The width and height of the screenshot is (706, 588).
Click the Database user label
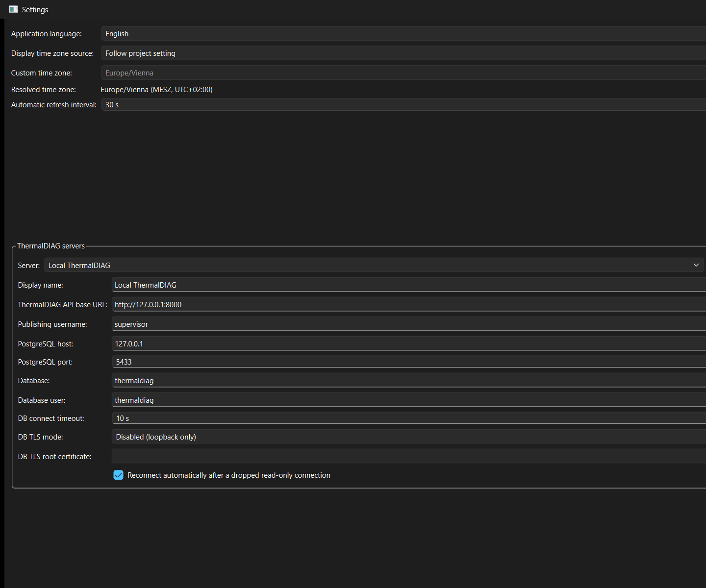(42, 400)
